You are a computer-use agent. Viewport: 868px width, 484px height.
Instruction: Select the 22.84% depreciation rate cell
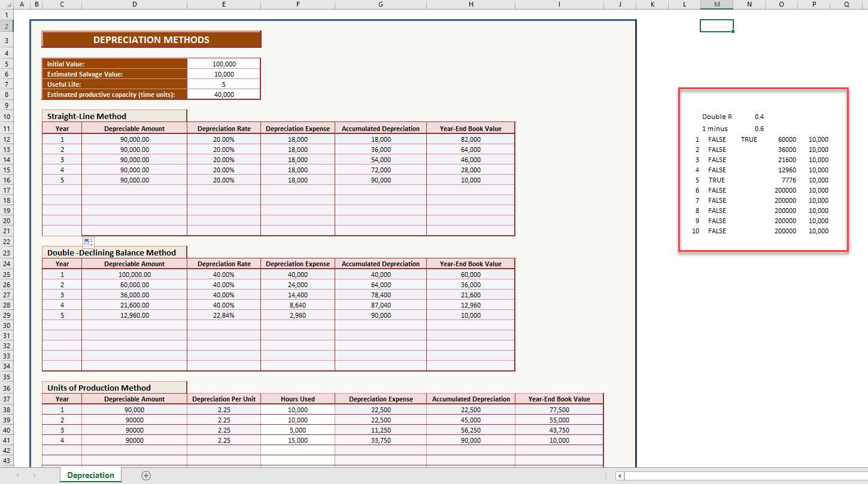click(x=224, y=315)
